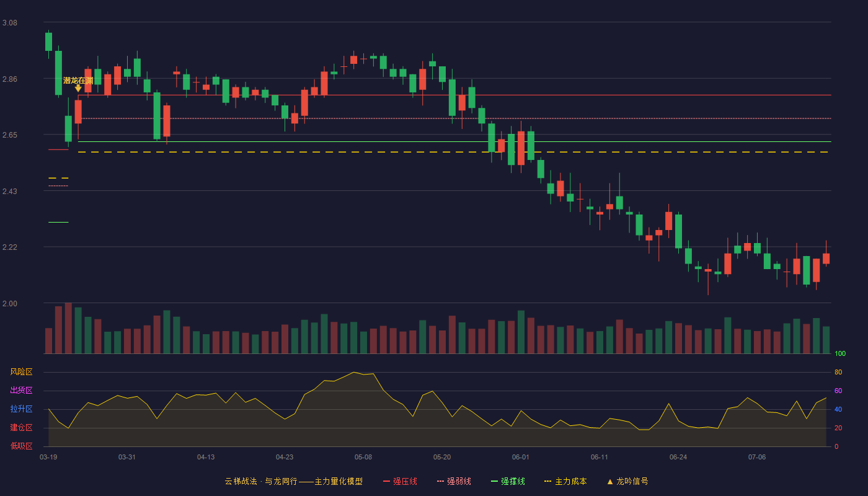The width and height of the screenshot is (868, 496).
Task: Click the 07-06 date axis label
Action: pos(757,457)
